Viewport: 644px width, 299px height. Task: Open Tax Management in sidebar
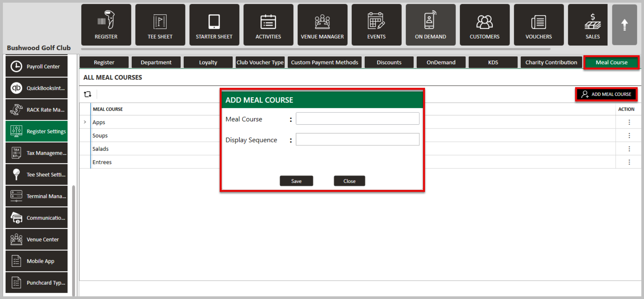pos(37,153)
